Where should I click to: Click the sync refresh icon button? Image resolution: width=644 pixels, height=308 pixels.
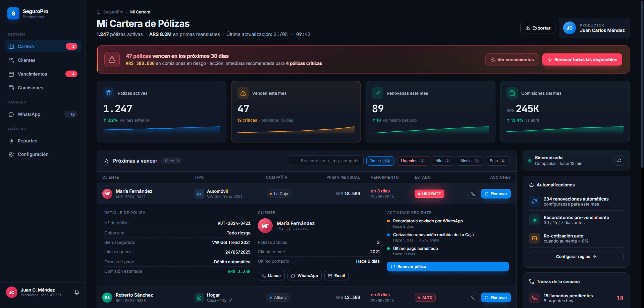tap(619, 161)
